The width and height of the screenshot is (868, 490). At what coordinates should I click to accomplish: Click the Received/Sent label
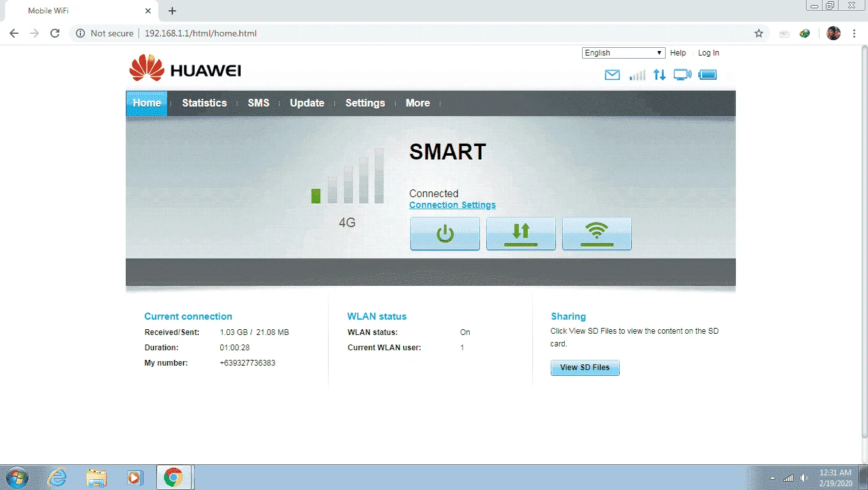click(172, 332)
